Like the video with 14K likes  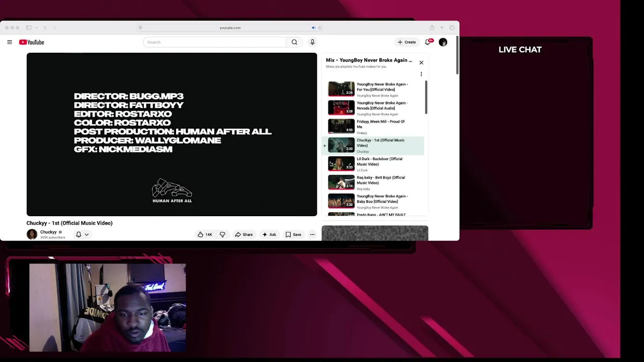(205, 234)
